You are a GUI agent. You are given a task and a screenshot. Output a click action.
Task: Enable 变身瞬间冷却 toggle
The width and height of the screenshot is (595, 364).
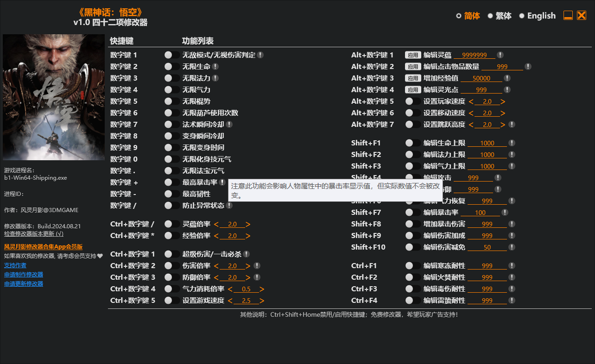click(172, 136)
